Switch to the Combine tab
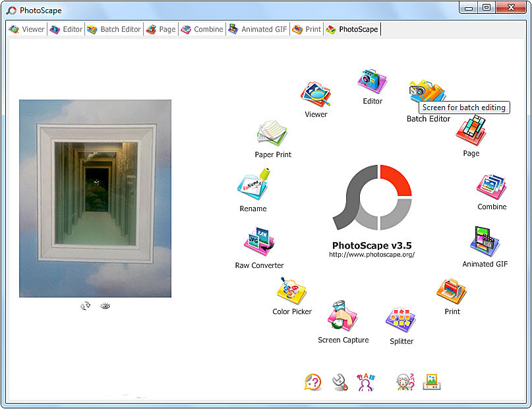 [x=202, y=30]
